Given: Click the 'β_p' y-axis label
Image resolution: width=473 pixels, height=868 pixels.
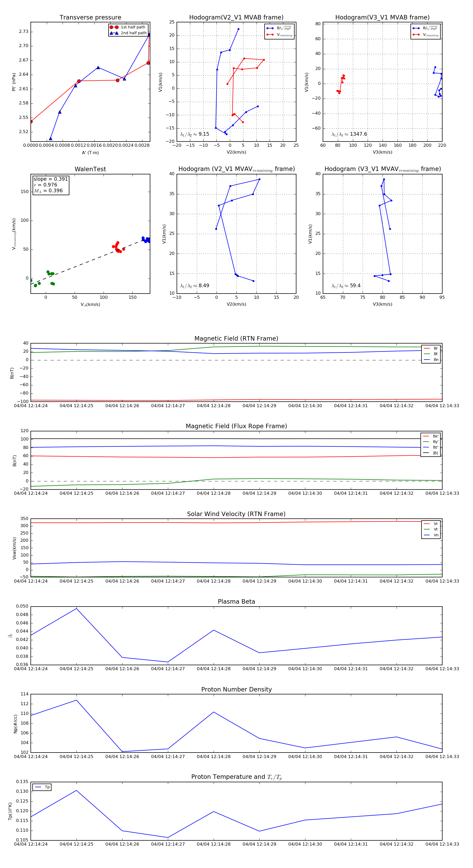Looking at the screenshot, I should pyautogui.click(x=11, y=635).
